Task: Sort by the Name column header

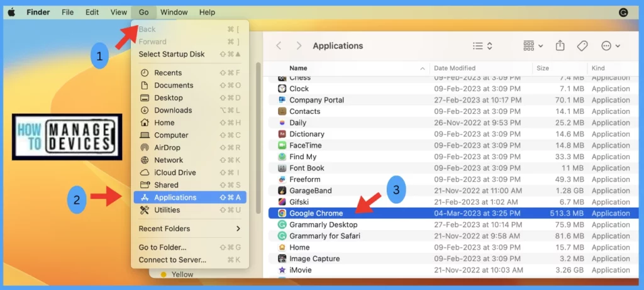Action: pyautogui.click(x=298, y=68)
